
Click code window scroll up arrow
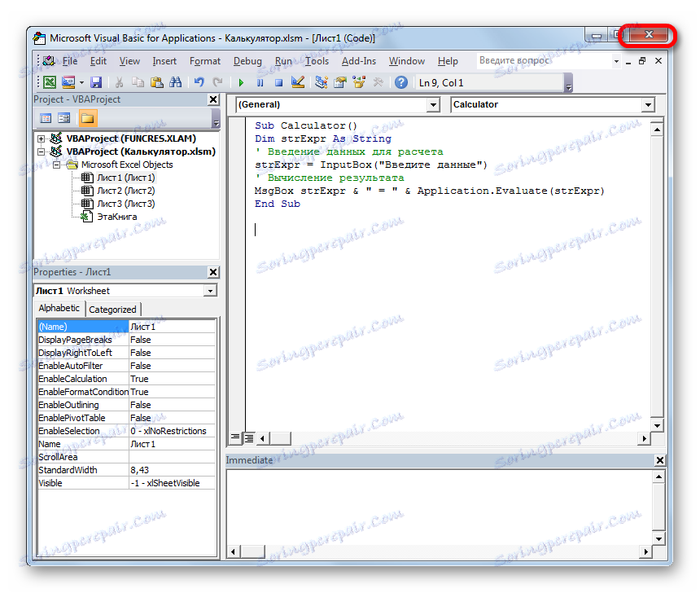coord(657,130)
